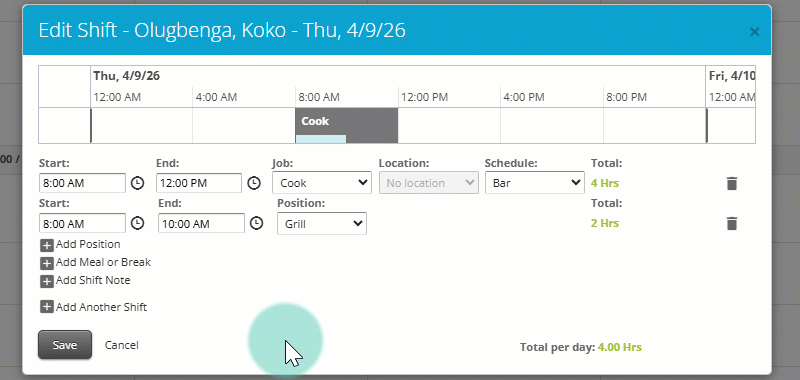Click the Total per day 4.00 Hrs value
The image size is (800, 380).
(x=620, y=347)
